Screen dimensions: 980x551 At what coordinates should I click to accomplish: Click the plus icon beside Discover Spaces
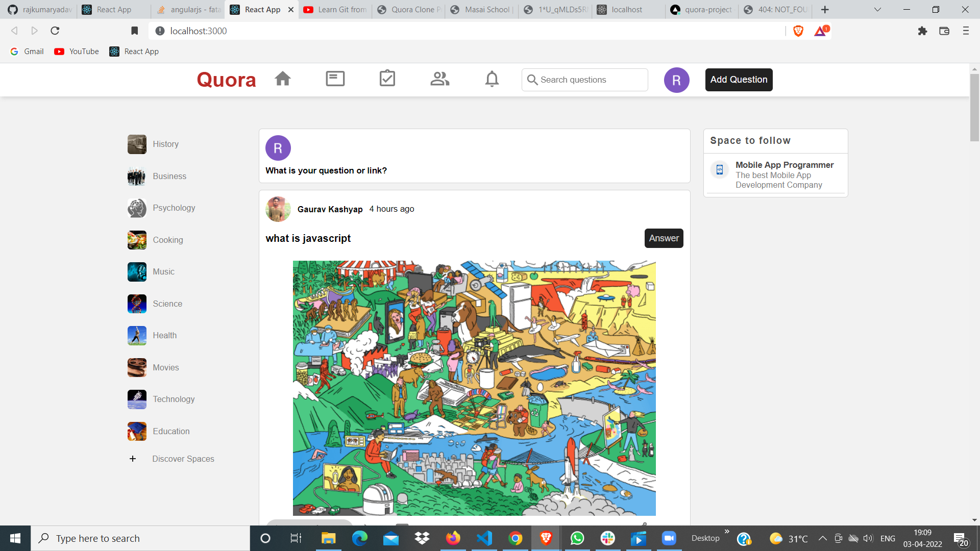pos(133,459)
